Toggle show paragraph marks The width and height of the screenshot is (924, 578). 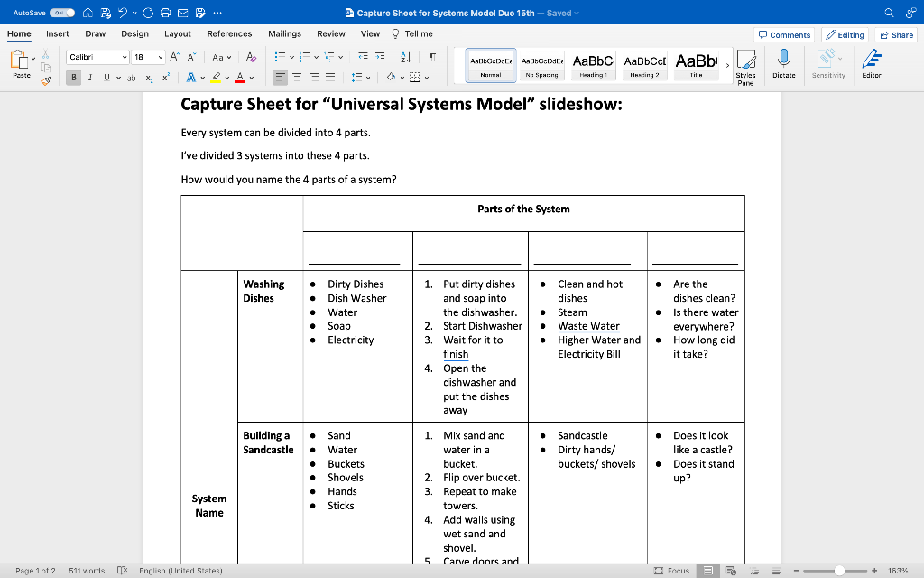coord(432,57)
